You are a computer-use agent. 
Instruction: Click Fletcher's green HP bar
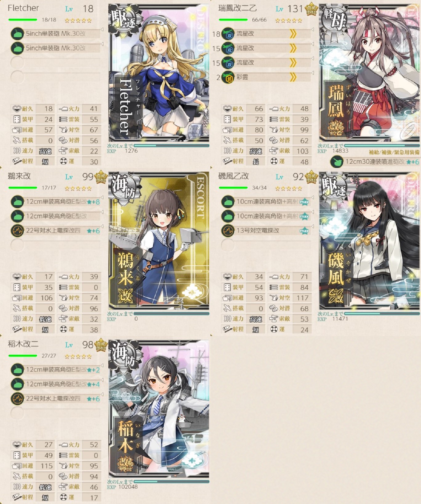(x=23, y=20)
